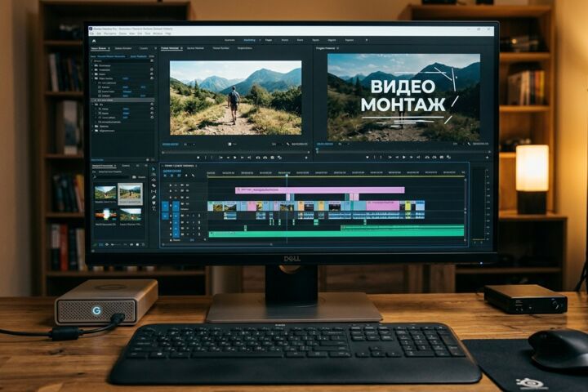Toggle Snap in the timeline header

pyautogui.click(x=171, y=176)
